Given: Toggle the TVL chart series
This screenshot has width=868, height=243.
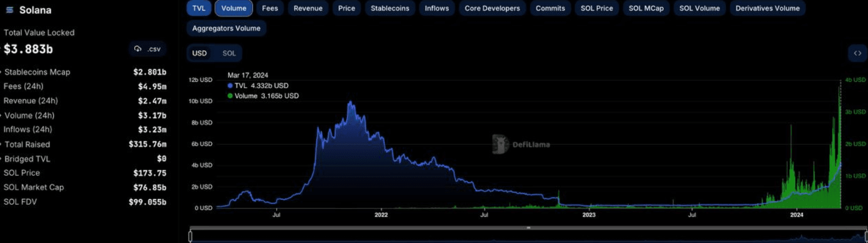Looking at the screenshot, I should (x=199, y=8).
